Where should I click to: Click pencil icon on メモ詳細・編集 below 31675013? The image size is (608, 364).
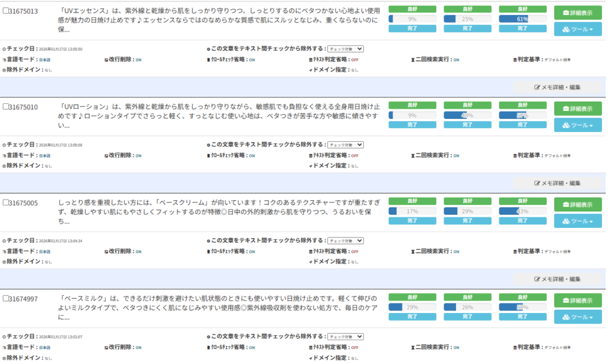(538, 87)
